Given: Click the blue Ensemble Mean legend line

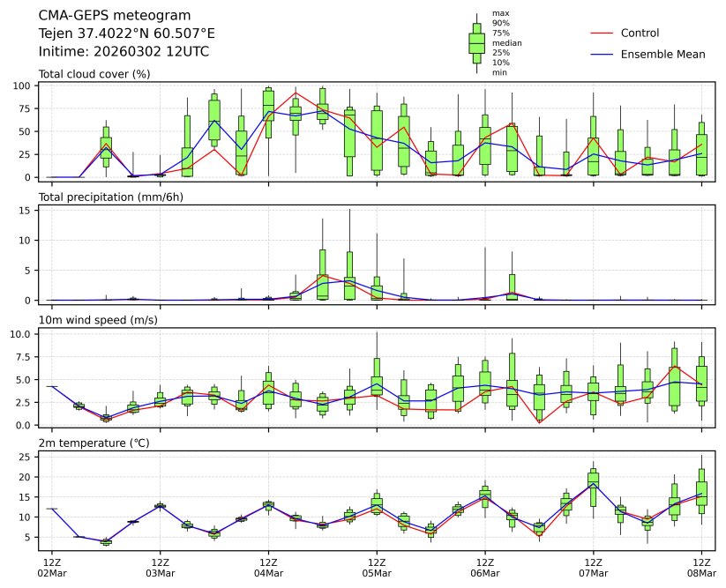Looking at the screenshot, I should [601, 55].
